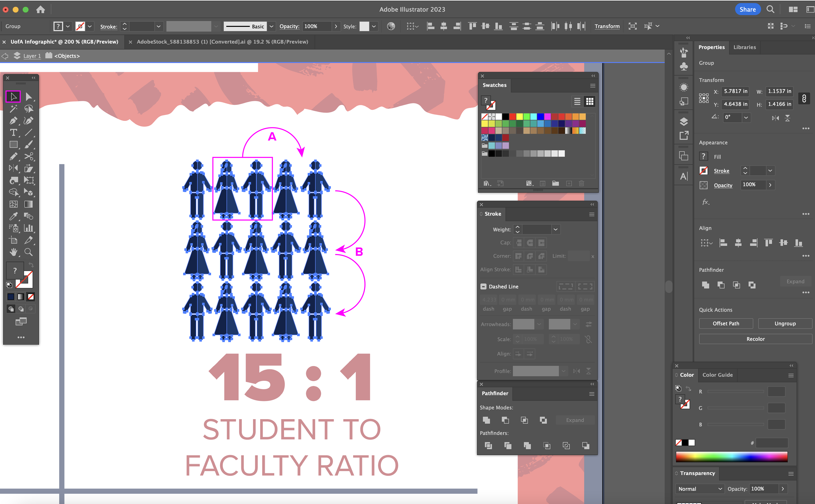Switch to the Libraries tab
The width and height of the screenshot is (815, 504).
[x=744, y=47]
